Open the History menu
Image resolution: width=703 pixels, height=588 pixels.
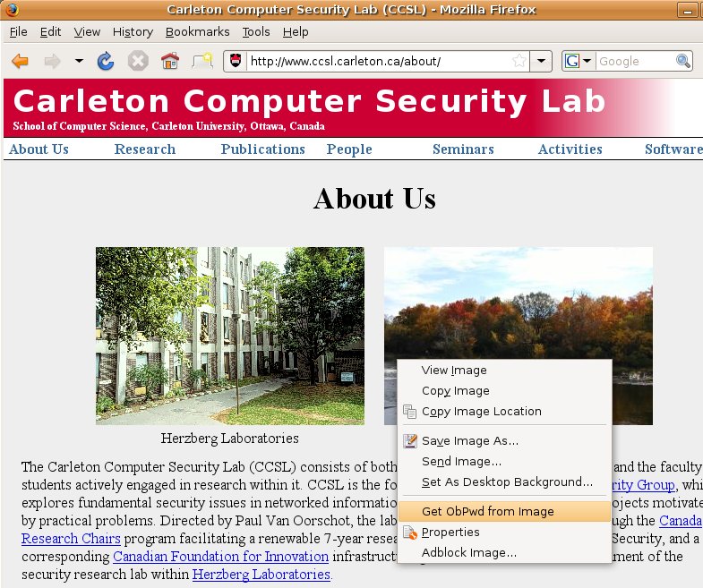pos(133,32)
